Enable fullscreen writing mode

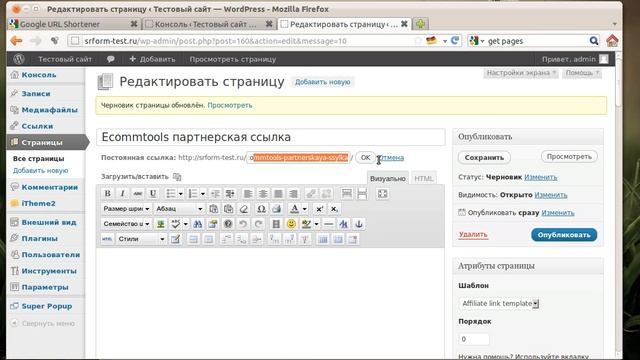click(x=382, y=193)
